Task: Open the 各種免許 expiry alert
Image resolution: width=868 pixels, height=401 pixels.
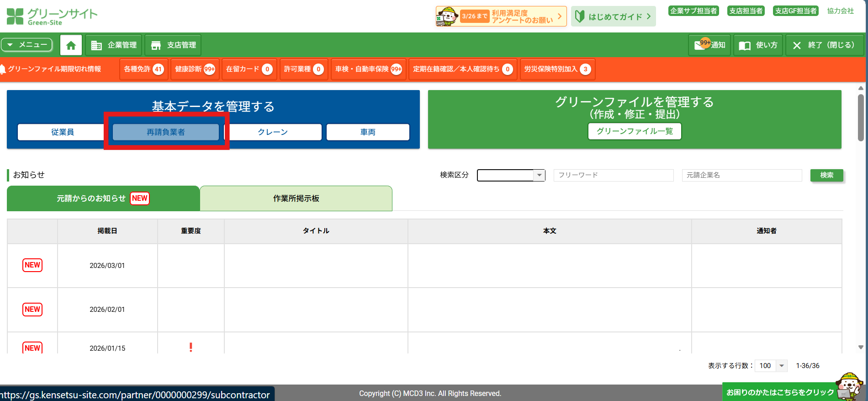Action: coord(143,69)
